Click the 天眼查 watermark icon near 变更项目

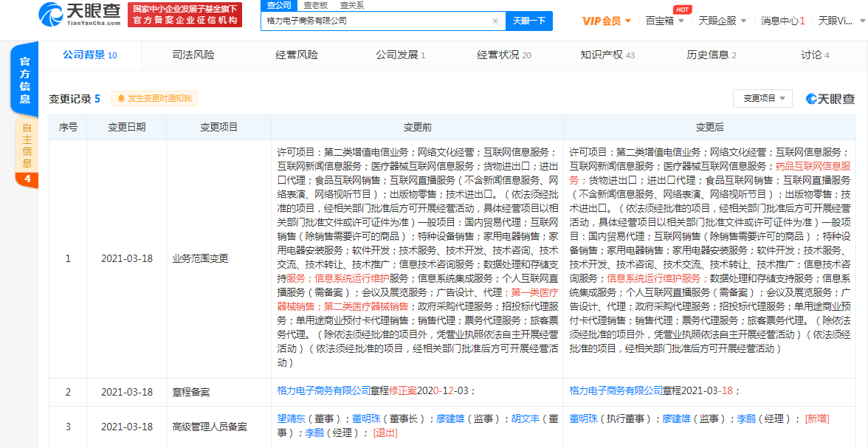click(812, 98)
